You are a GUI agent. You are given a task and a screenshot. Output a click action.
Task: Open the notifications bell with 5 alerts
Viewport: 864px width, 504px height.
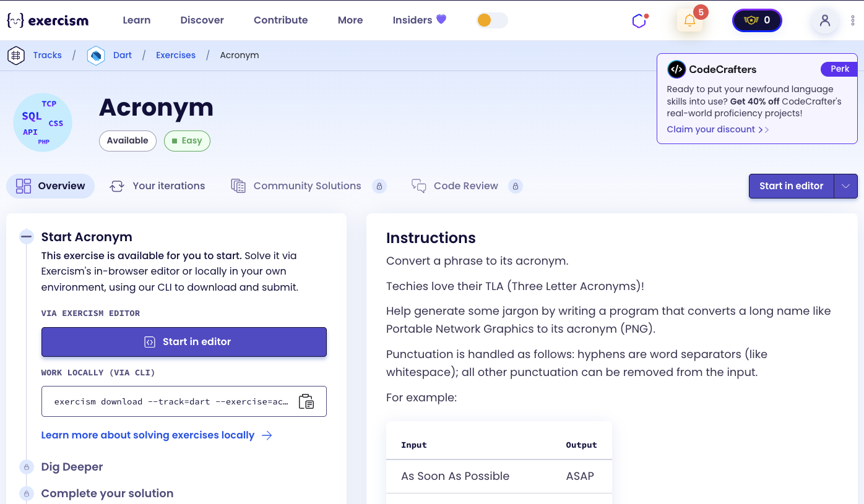(x=689, y=19)
